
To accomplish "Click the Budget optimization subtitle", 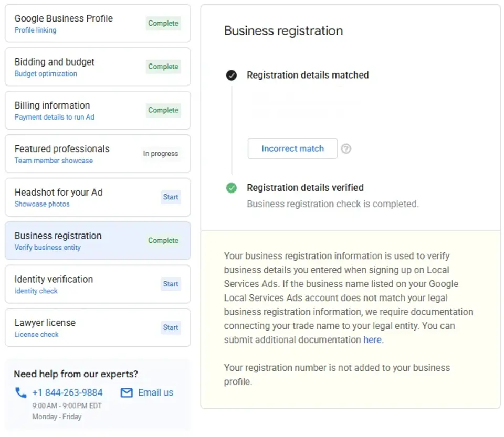I will tap(46, 73).
